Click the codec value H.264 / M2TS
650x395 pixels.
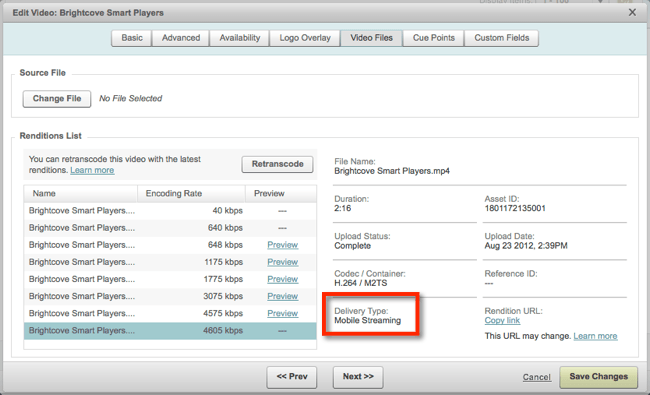[x=361, y=283]
